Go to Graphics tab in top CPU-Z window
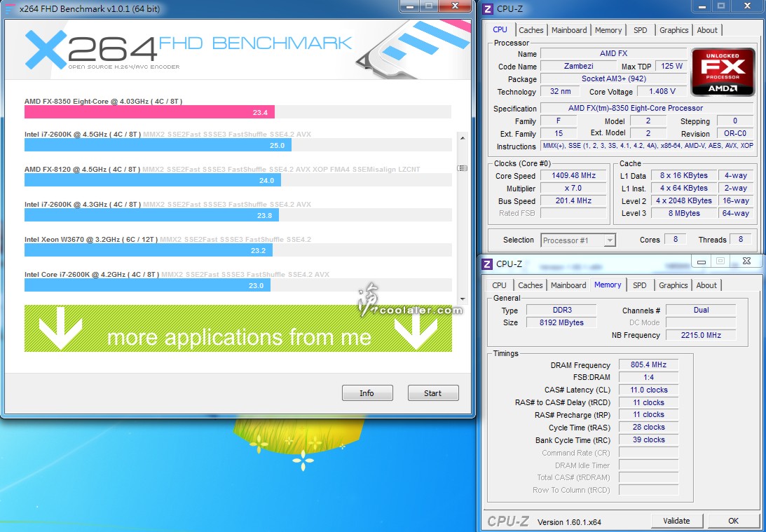The height and width of the screenshot is (532, 766). tap(673, 30)
